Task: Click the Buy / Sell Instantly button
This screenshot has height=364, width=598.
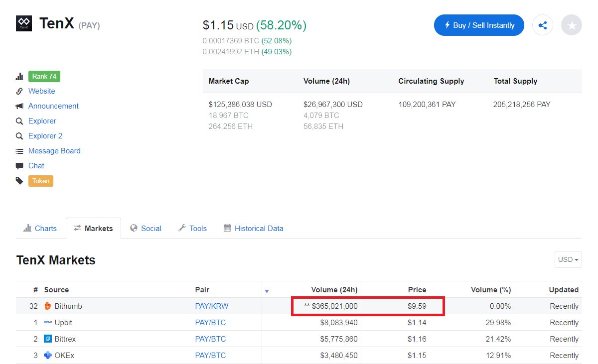Action: pos(479,25)
